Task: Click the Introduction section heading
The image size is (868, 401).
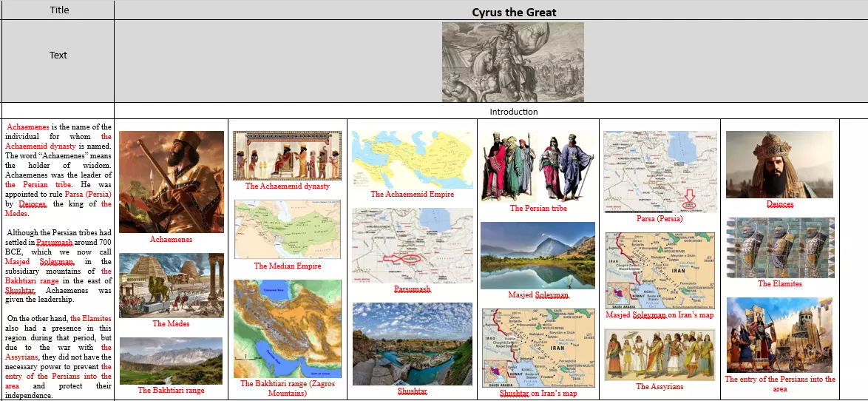Action: click(x=513, y=111)
